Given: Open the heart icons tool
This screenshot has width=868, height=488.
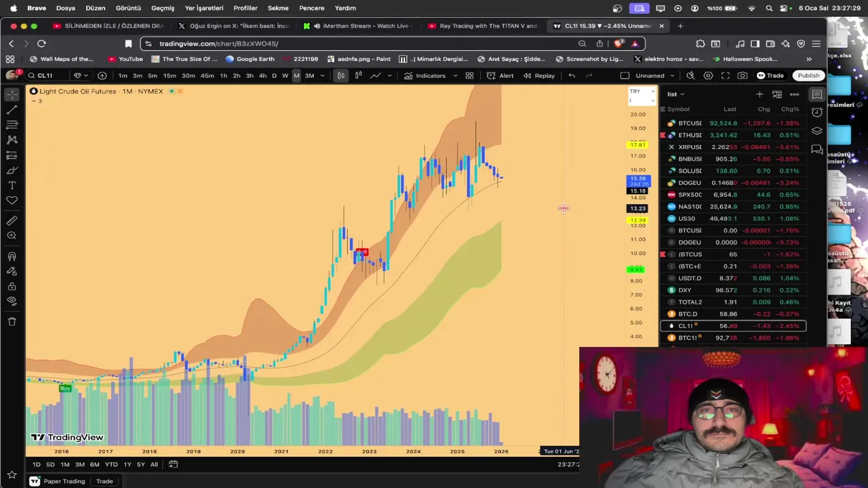Looking at the screenshot, I should pos(12,201).
